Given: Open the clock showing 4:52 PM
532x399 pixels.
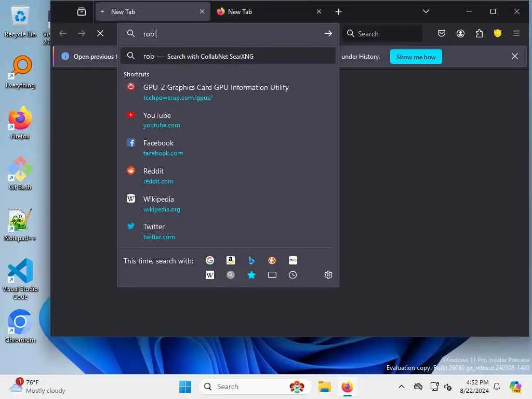Looking at the screenshot, I should pos(474,387).
